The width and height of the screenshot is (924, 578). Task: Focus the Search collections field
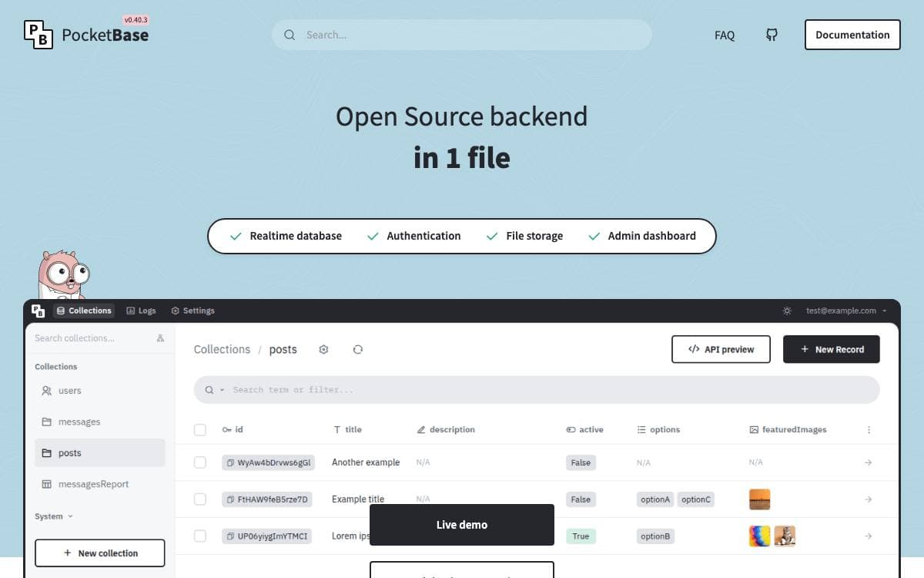coord(92,338)
